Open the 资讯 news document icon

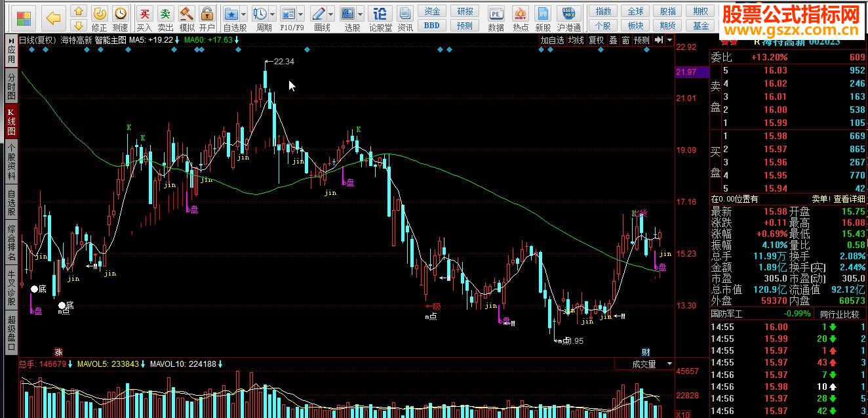(x=405, y=18)
